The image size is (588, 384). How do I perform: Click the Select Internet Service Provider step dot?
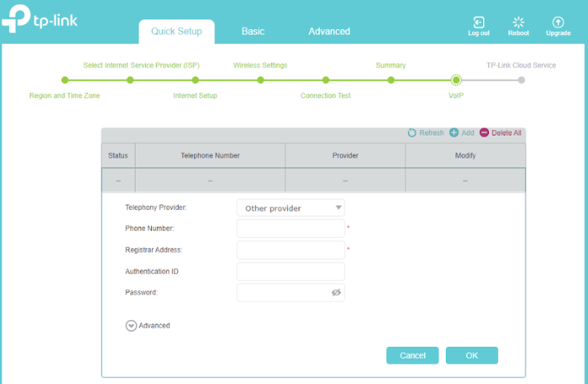(x=130, y=80)
